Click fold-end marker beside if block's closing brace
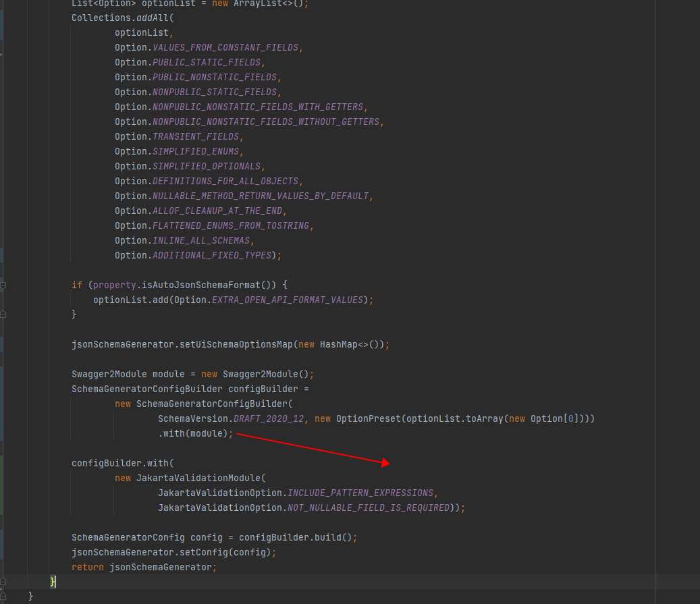 tap(3, 314)
